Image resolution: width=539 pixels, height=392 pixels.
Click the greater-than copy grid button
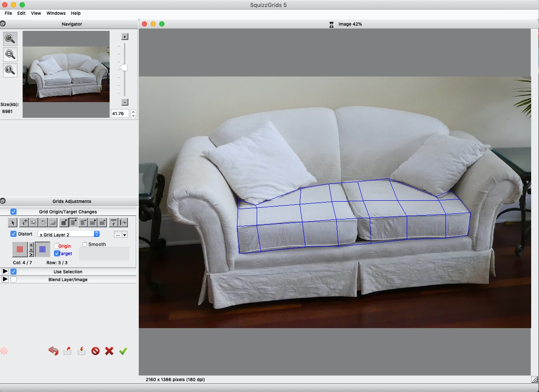pyautogui.click(x=31, y=255)
